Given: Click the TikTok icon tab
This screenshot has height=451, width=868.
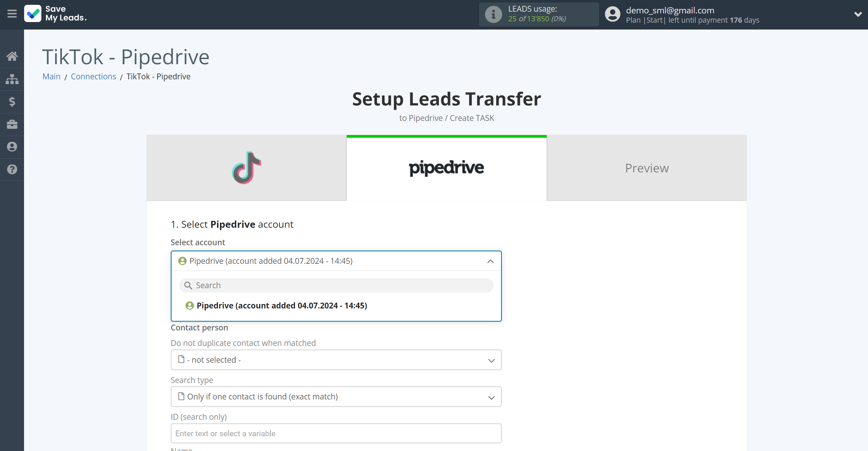Looking at the screenshot, I should click(246, 167).
